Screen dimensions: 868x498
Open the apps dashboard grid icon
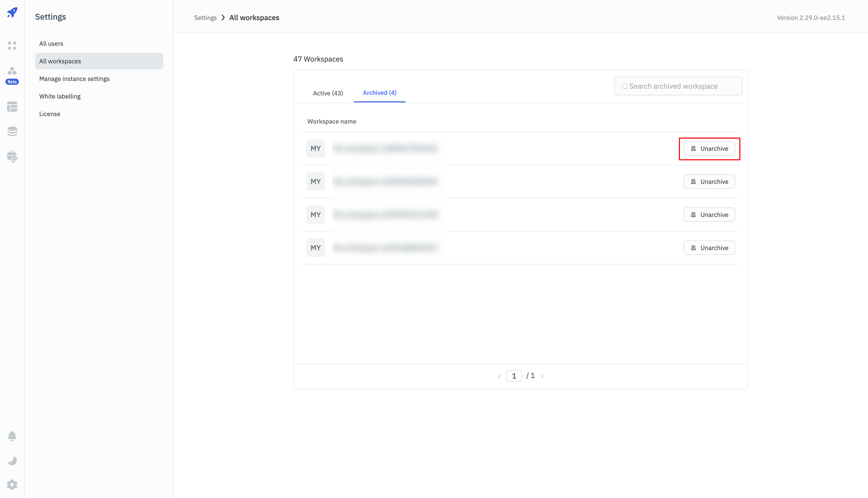tap(12, 46)
